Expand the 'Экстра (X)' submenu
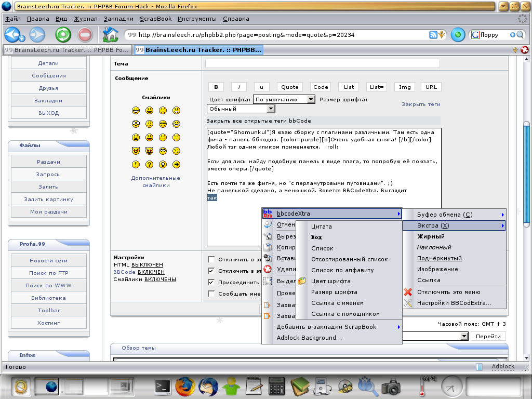Image resolution: width=532 pixels, height=399 pixels. [x=454, y=225]
